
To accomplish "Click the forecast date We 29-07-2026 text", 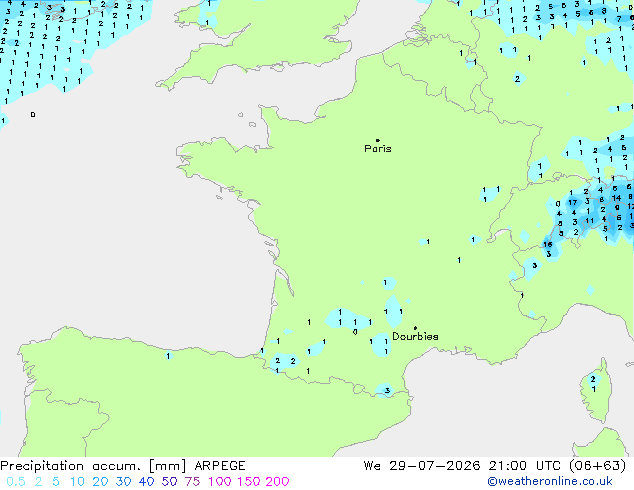I will click(x=422, y=466).
